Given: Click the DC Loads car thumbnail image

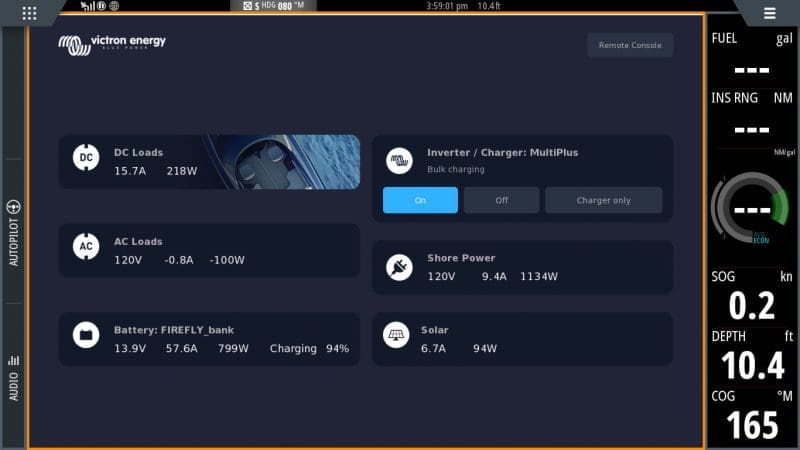Looking at the screenshot, I should pyautogui.click(x=283, y=162).
